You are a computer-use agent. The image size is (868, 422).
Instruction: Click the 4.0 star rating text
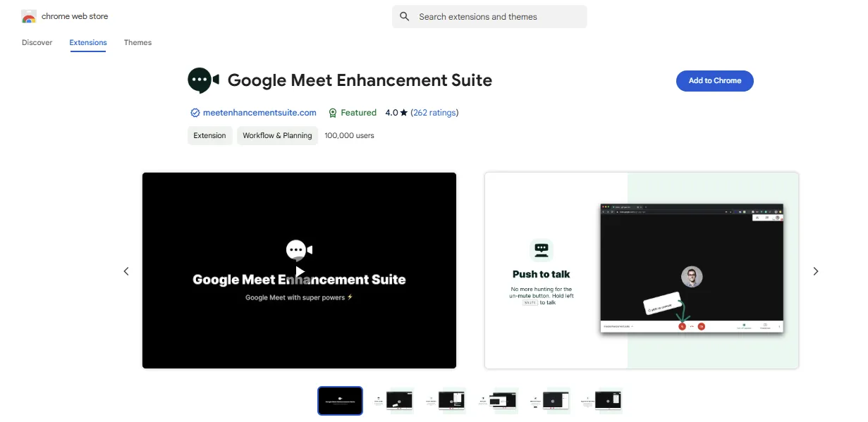pyautogui.click(x=396, y=113)
